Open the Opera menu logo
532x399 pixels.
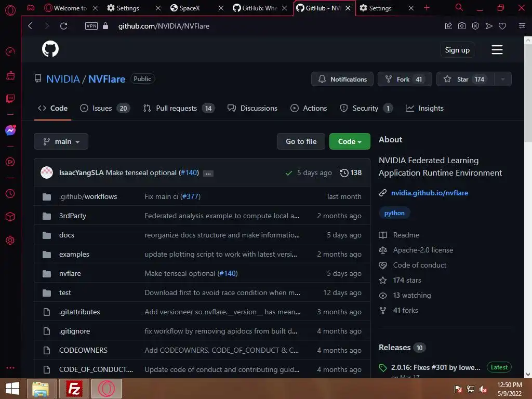pos(10,10)
